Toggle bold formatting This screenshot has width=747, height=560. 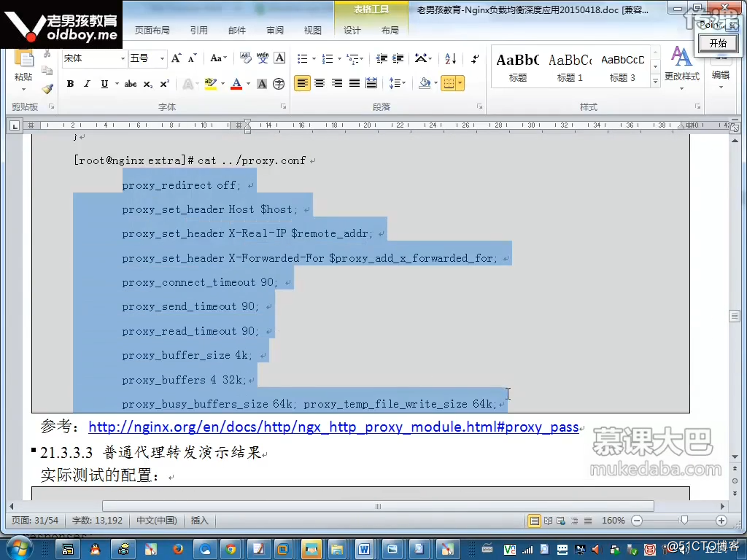click(70, 84)
